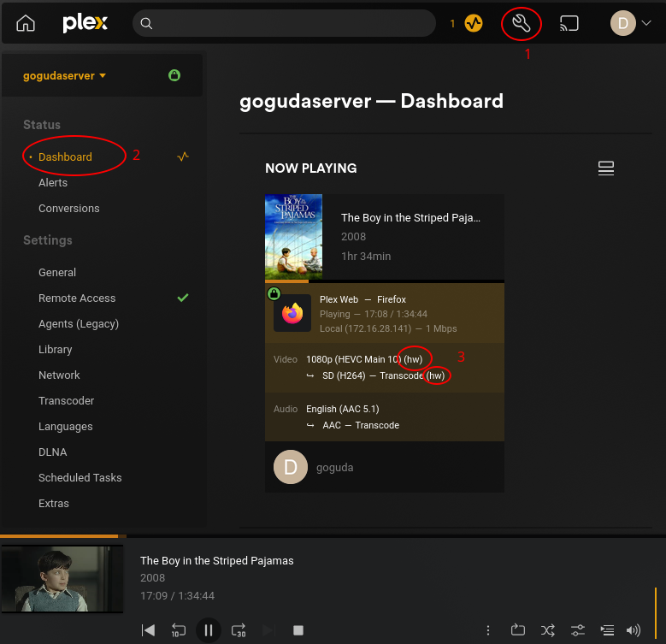
Task: Click the green secure connection lock in sidebar
Action: pyautogui.click(x=174, y=75)
